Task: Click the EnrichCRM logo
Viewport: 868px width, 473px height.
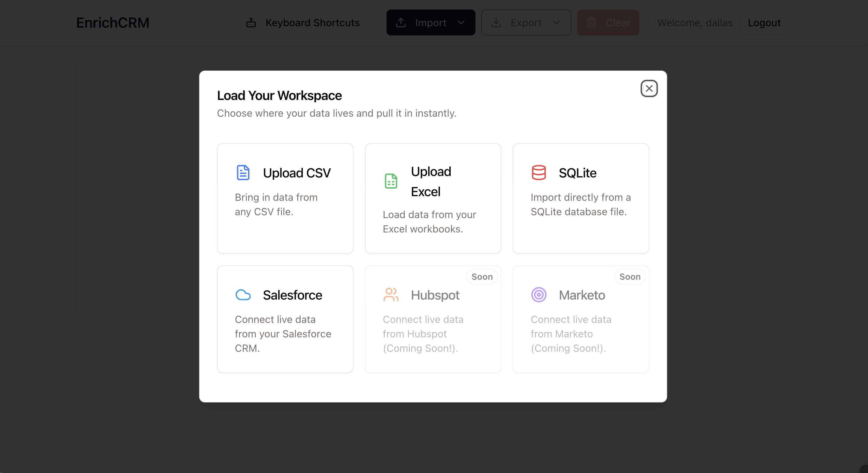Action: (x=113, y=22)
